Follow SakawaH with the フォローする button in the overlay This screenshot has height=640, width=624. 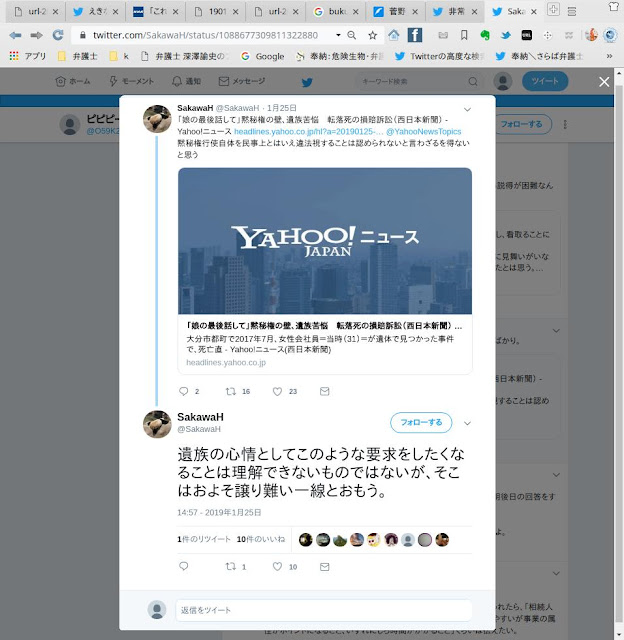[421, 422]
